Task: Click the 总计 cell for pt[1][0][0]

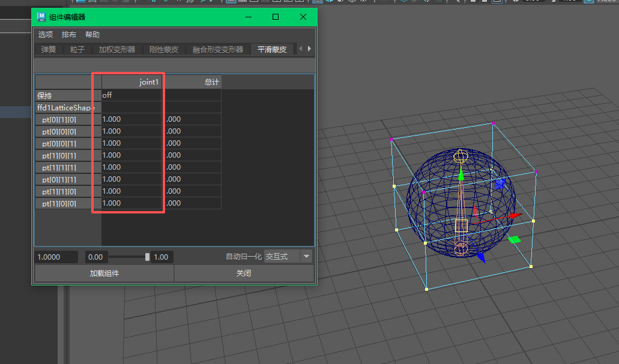Action: click(x=192, y=203)
